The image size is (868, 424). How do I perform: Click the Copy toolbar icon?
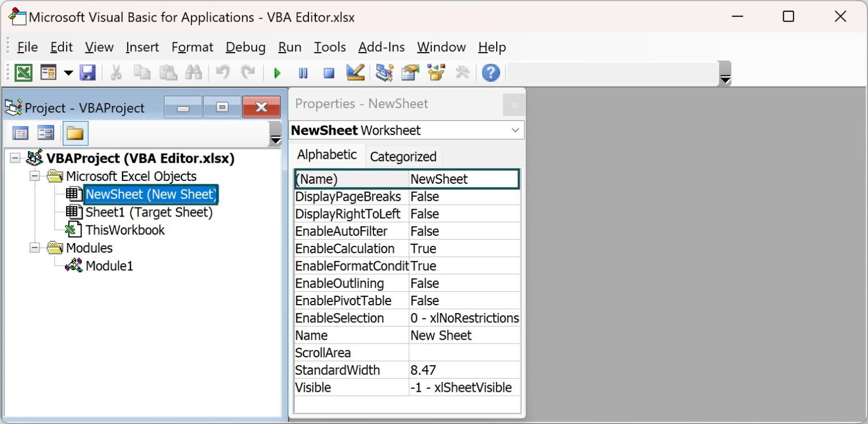point(142,72)
